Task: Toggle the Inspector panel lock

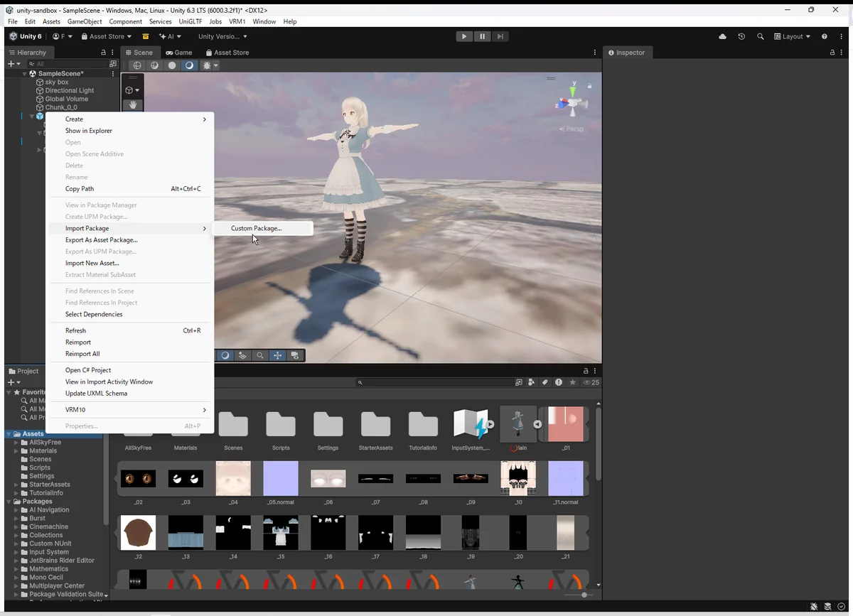Action: (832, 53)
